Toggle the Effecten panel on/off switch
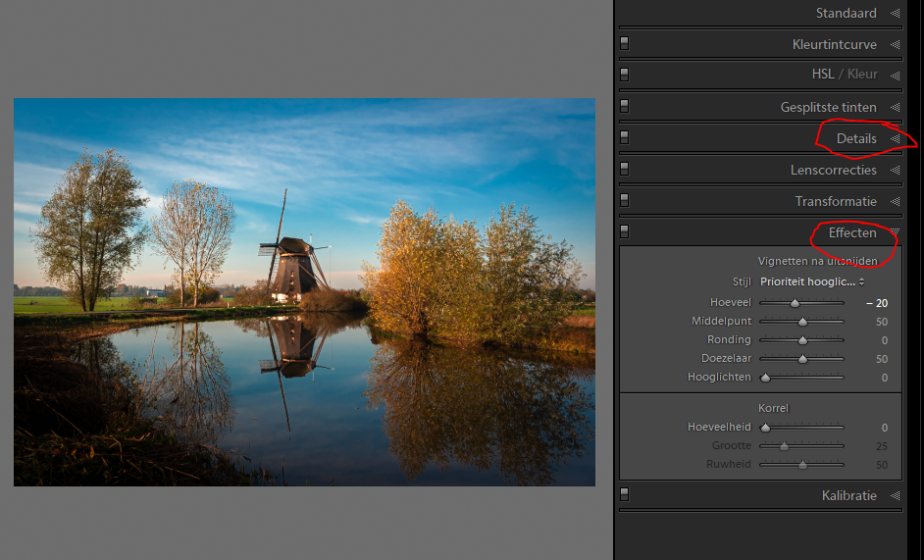Screen dimensions: 924x560 point(624,232)
